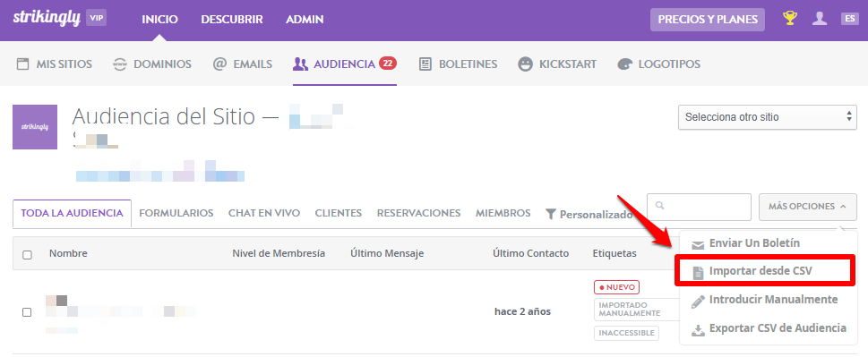Image resolution: width=868 pixels, height=357 pixels.
Task: Click the Inaccessible tag
Action: [x=627, y=333]
